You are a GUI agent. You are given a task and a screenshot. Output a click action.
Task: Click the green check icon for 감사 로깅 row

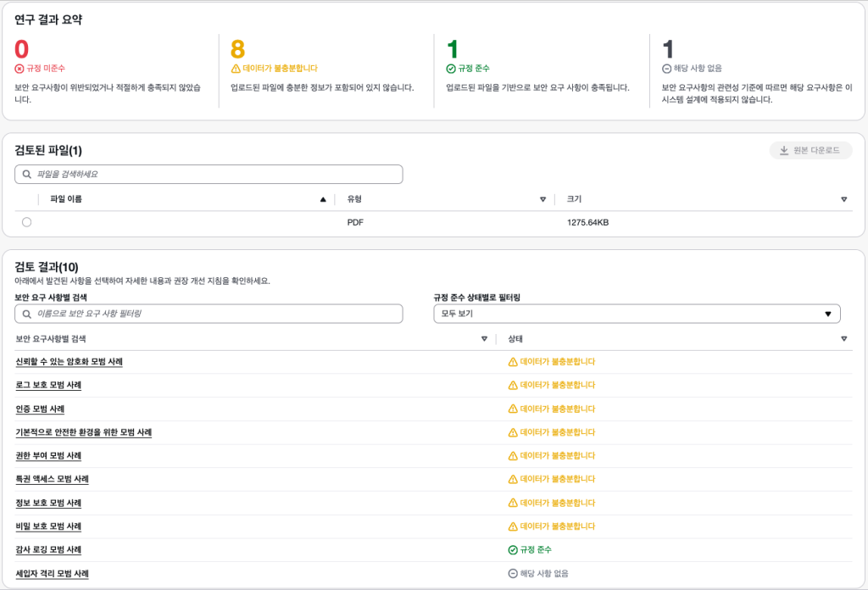(513, 550)
